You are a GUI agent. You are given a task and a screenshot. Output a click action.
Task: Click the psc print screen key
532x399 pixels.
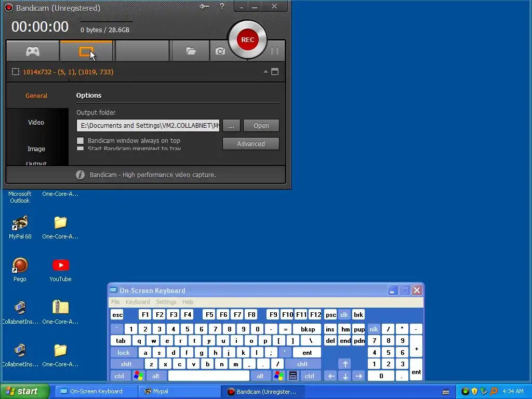pyautogui.click(x=330, y=315)
